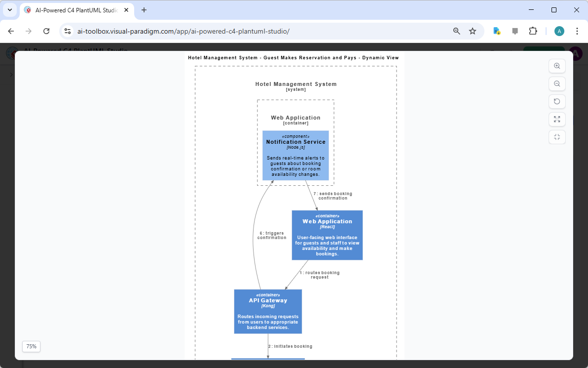Viewport: 588px width, 368px height.
Task: Select the API Gateway container node
Action: click(x=268, y=311)
